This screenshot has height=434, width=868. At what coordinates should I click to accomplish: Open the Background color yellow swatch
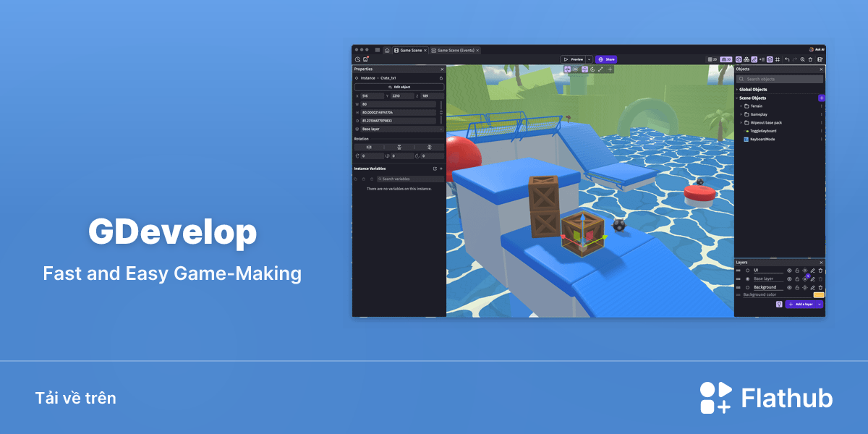click(x=819, y=295)
